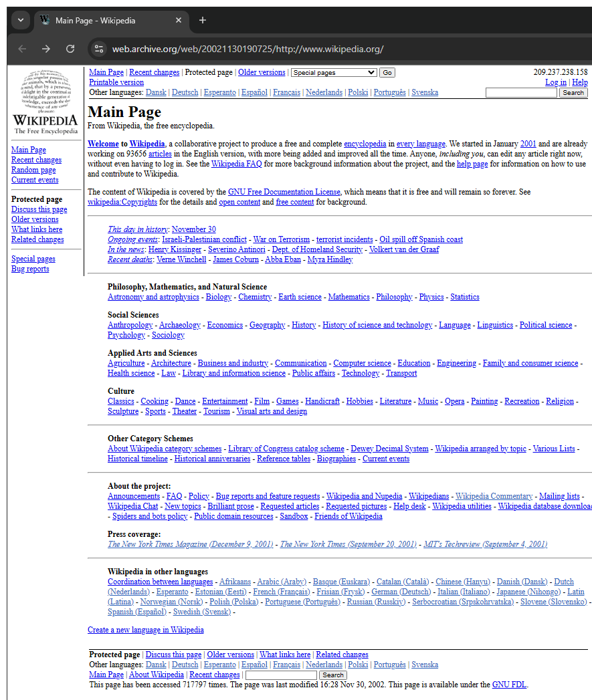Viewport: 592px width, 700px height.
Task: Open the Log in link
Action: pyautogui.click(x=556, y=82)
